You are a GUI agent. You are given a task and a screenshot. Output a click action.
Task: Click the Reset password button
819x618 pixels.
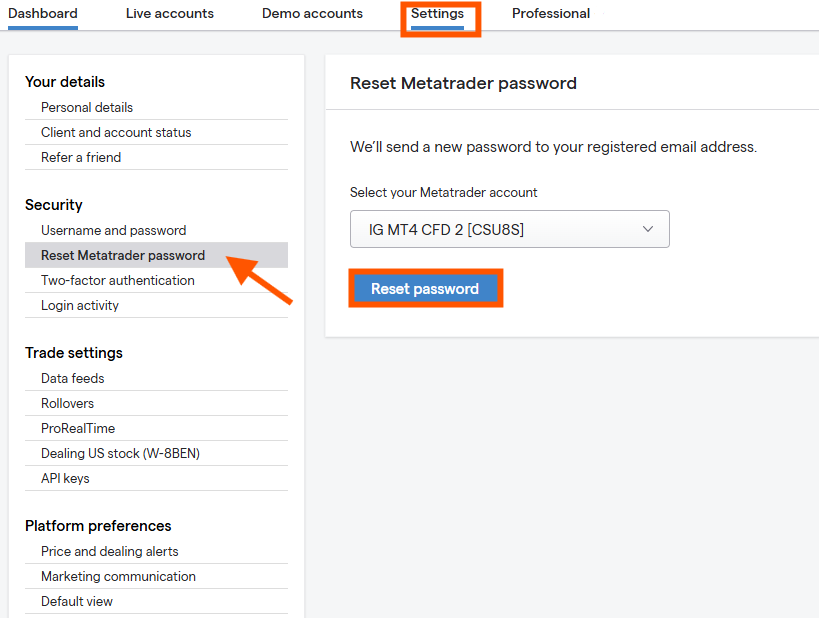point(425,288)
